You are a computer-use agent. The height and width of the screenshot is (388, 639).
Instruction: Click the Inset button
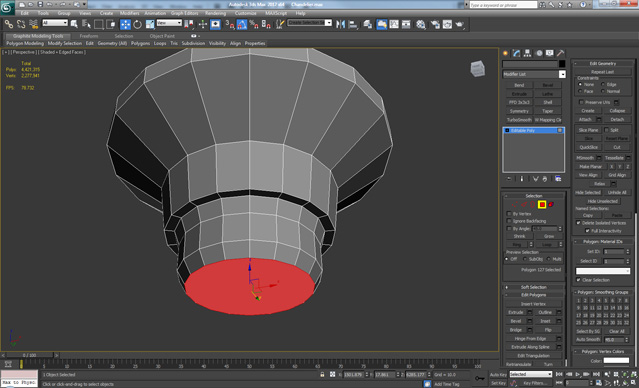click(545, 321)
